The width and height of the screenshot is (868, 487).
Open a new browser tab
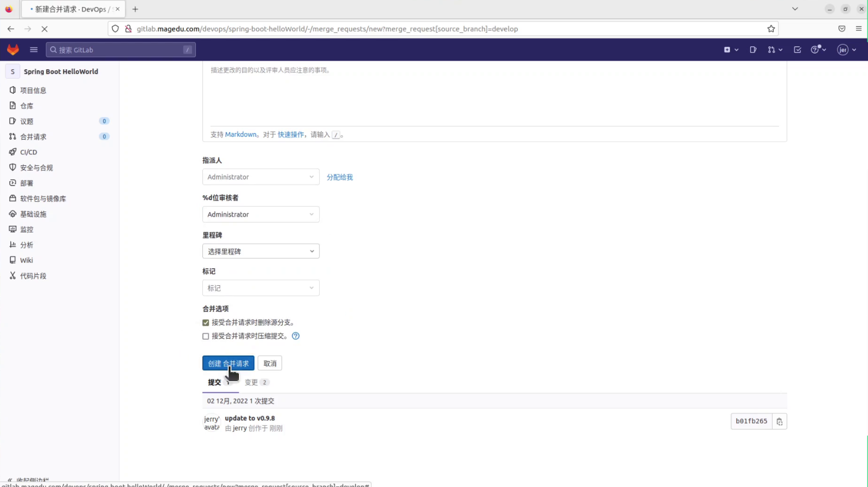(x=135, y=9)
